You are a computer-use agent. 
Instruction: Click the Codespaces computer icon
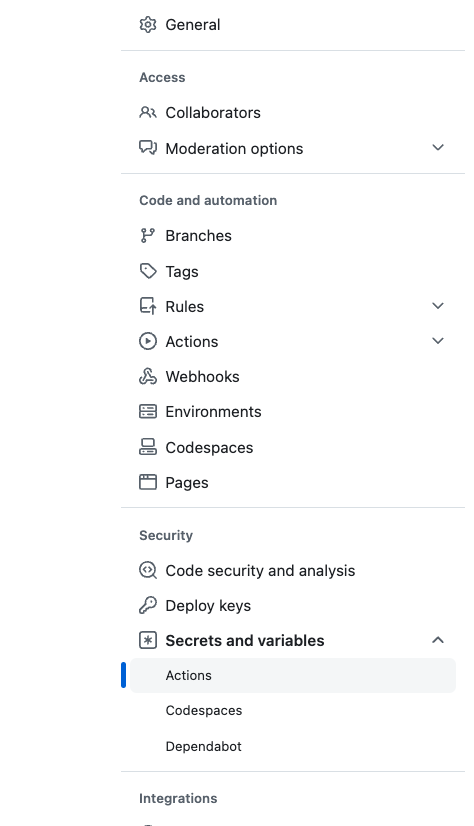(147, 447)
